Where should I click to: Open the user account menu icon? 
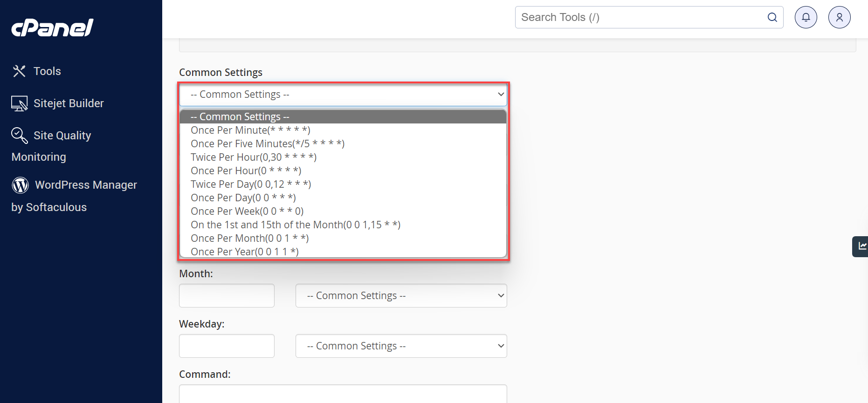point(839,17)
